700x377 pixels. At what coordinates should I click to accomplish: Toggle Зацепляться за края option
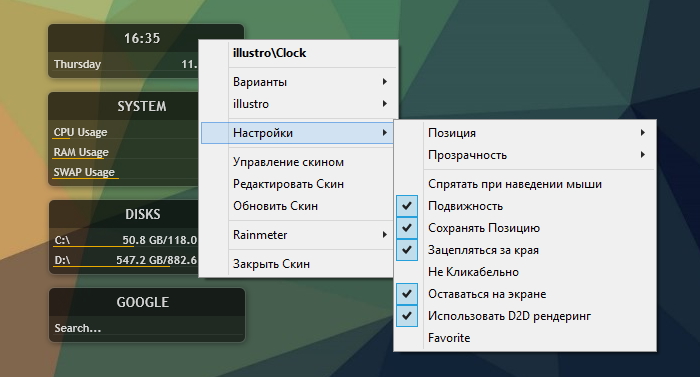click(x=525, y=250)
